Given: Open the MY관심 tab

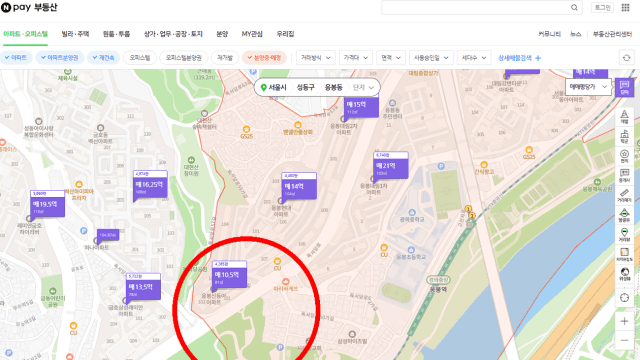Looking at the screenshot, I should pyautogui.click(x=252, y=34).
